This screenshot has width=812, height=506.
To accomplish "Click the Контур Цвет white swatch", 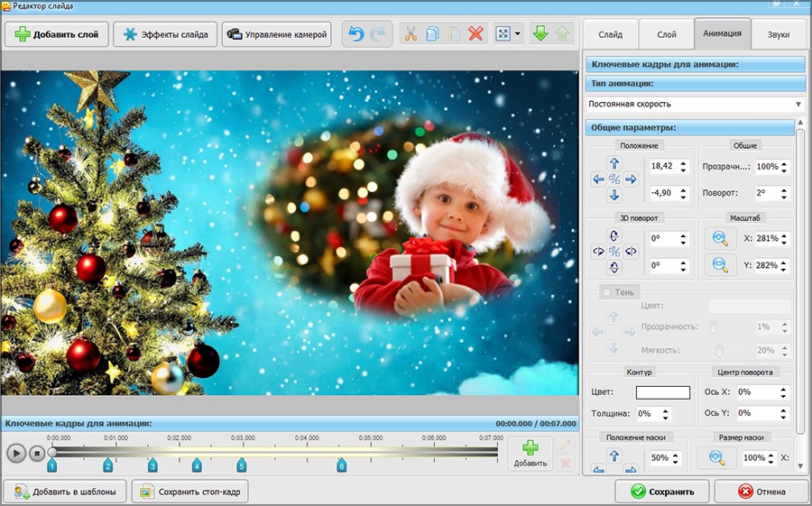I will pyautogui.click(x=663, y=392).
